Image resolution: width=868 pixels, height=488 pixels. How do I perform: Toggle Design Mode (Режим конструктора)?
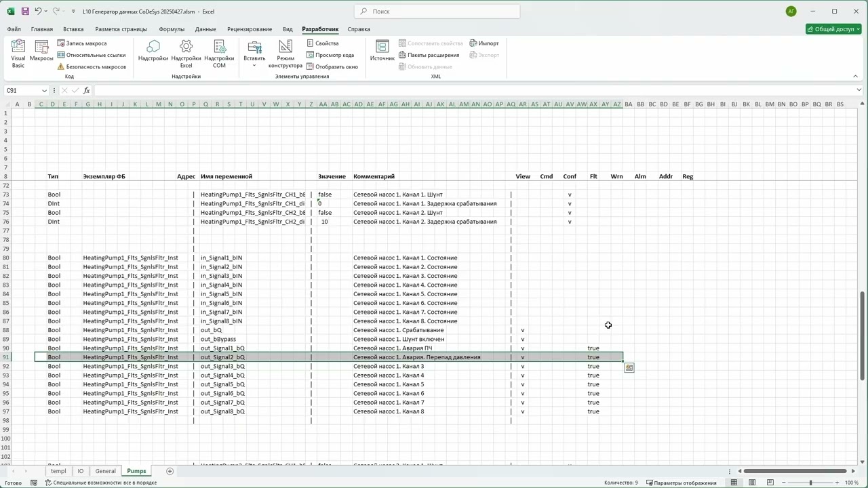click(x=285, y=54)
